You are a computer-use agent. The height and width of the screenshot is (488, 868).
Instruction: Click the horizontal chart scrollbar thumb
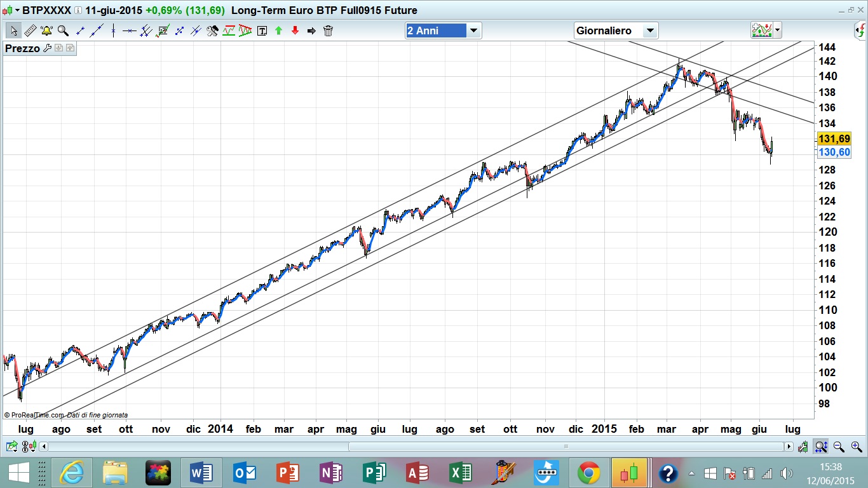click(x=567, y=447)
